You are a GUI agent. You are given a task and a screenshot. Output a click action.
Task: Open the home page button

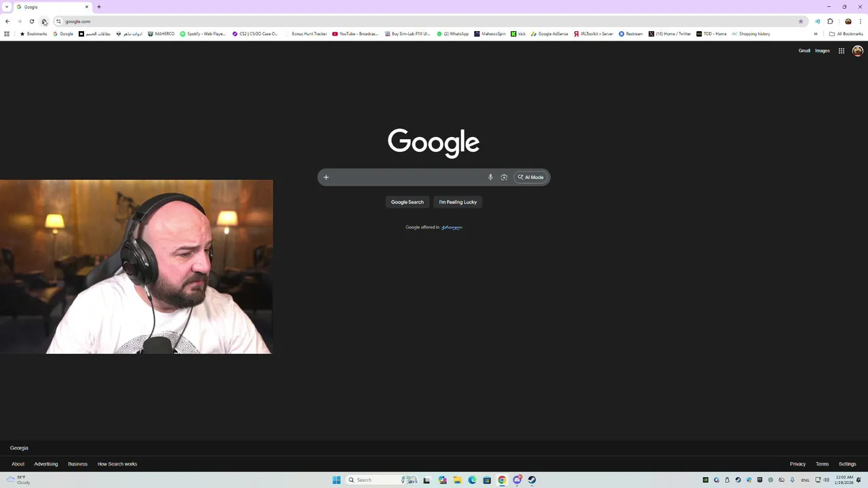coord(44,22)
